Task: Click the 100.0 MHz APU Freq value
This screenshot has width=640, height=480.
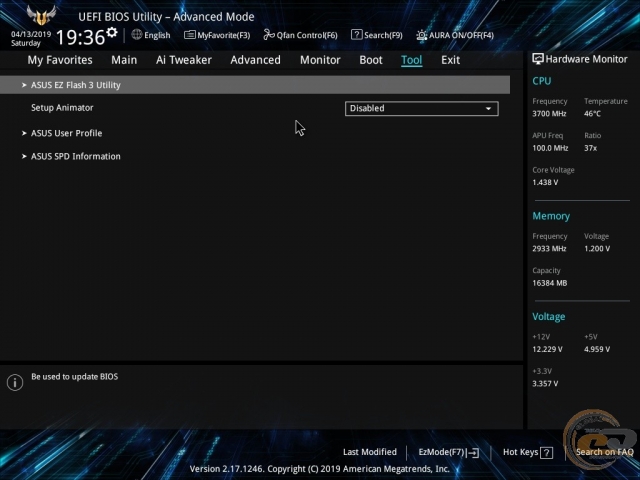Action: click(x=550, y=148)
